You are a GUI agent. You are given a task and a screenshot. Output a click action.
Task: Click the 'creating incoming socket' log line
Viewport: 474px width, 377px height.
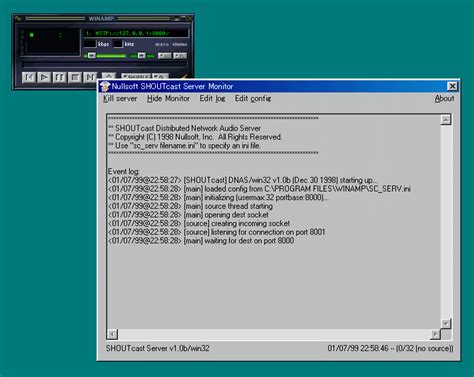[x=199, y=224]
